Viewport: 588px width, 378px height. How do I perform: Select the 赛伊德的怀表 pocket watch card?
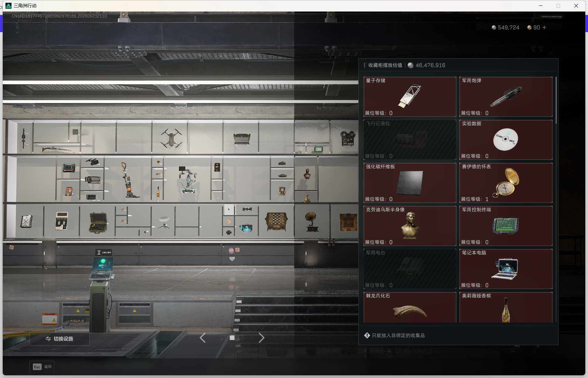coord(506,183)
